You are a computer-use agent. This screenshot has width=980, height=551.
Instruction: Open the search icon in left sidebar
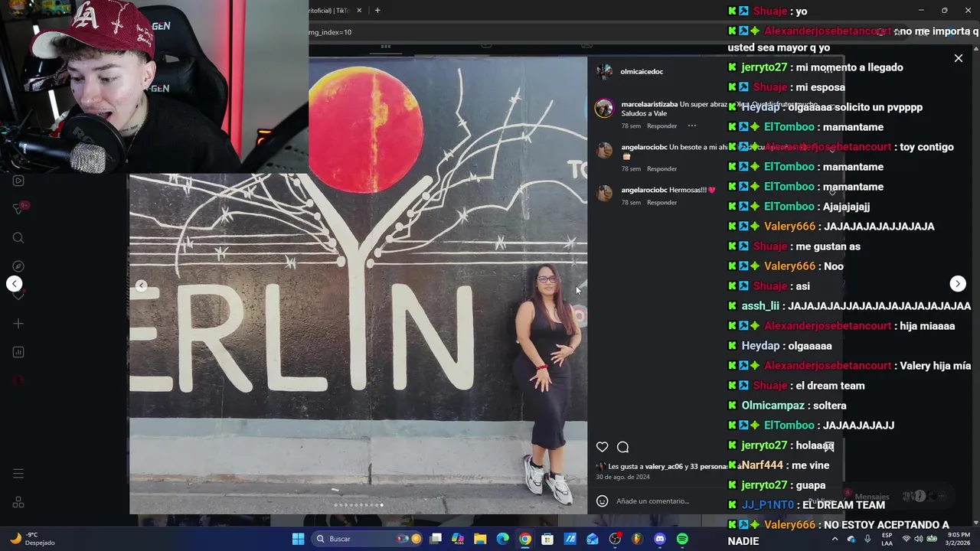click(x=18, y=238)
